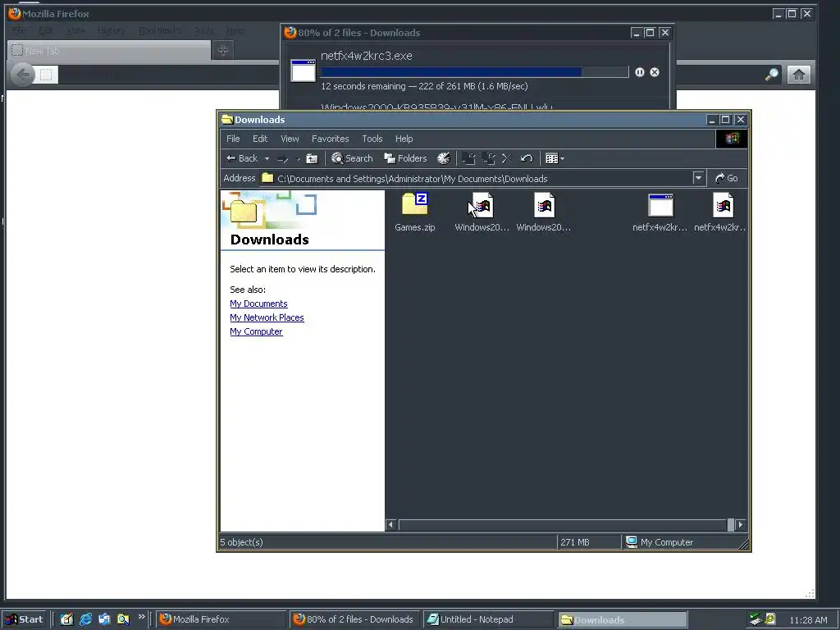Image resolution: width=840 pixels, height=630 pixels.
Task: Click the horizontal scrollbar right arrow
Action: pyautogui.click(x=741, y=524)
